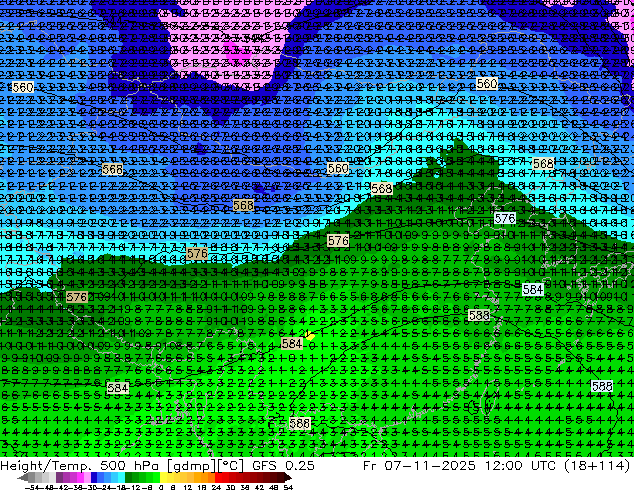Screen dimensions: 634x490
Task: Click the 584 label in the lower left
Action: (x=118, y=388)
